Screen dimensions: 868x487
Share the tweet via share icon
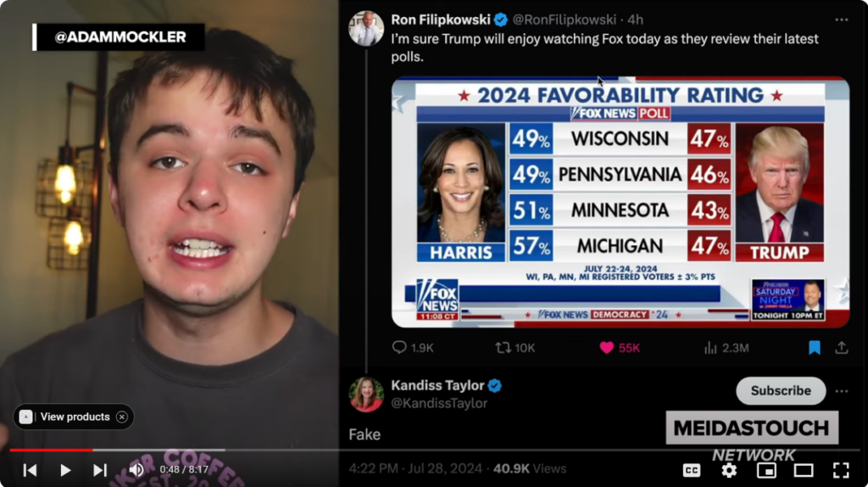click(842, 347)
